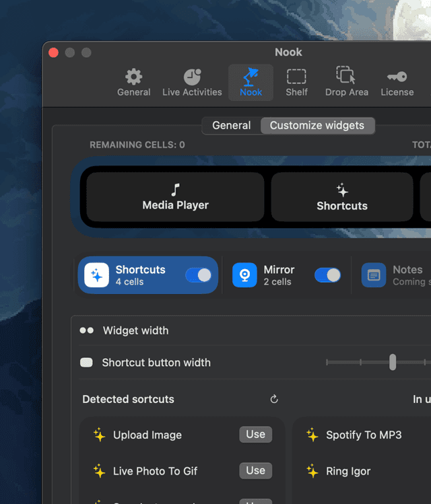Image resolution: width=431 pixels, height=504 pixels.
Task: Click the Spotify To MP3 shortcut
Action: [x=364, y=435]
